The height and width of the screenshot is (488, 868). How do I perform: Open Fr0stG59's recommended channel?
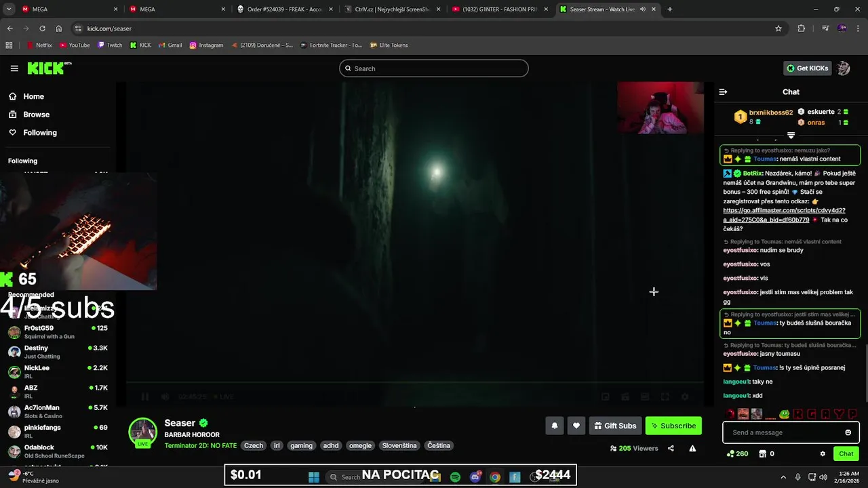(x=58, y=331)
